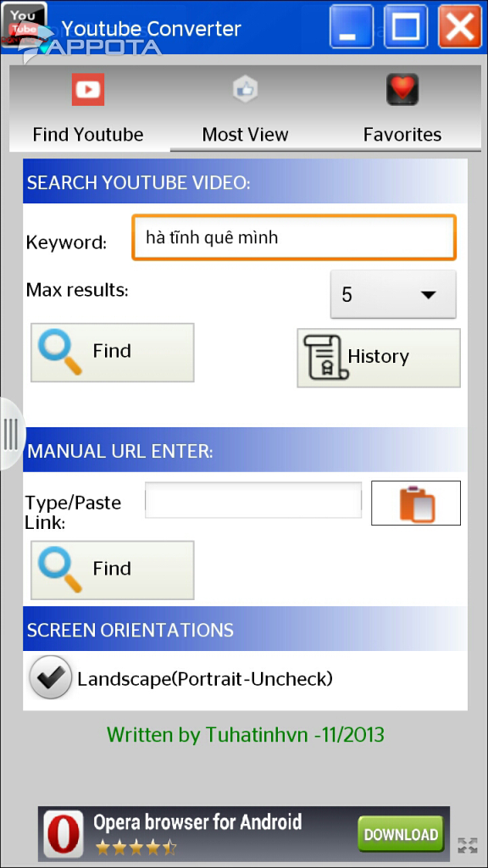Image resolution: width=488 pixels, height=868 pixels.
Task: Click the thumbs-up Most View icon
Action: (245, 89)
